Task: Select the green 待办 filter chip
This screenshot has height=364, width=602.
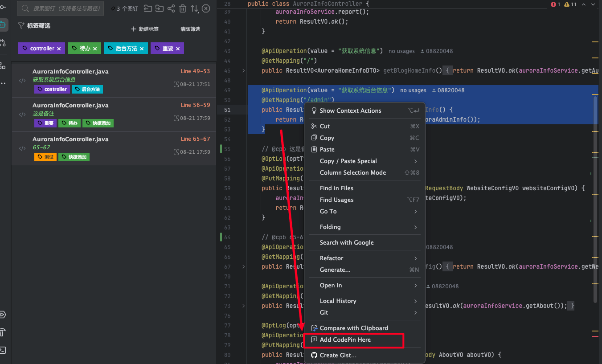Action: click(85, 49)
